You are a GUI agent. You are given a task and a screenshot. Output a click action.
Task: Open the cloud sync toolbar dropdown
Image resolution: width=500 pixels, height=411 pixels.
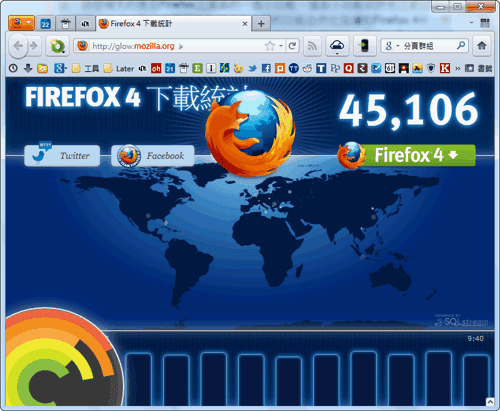tap(337, 46)
